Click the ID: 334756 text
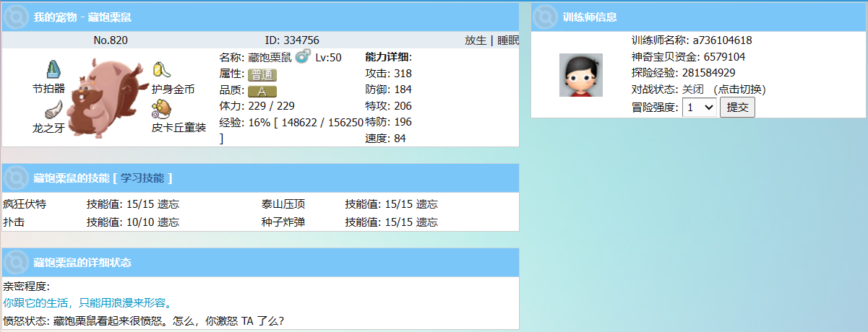The image size is (868, 332). pyautogui.click(x=292, y=40)
